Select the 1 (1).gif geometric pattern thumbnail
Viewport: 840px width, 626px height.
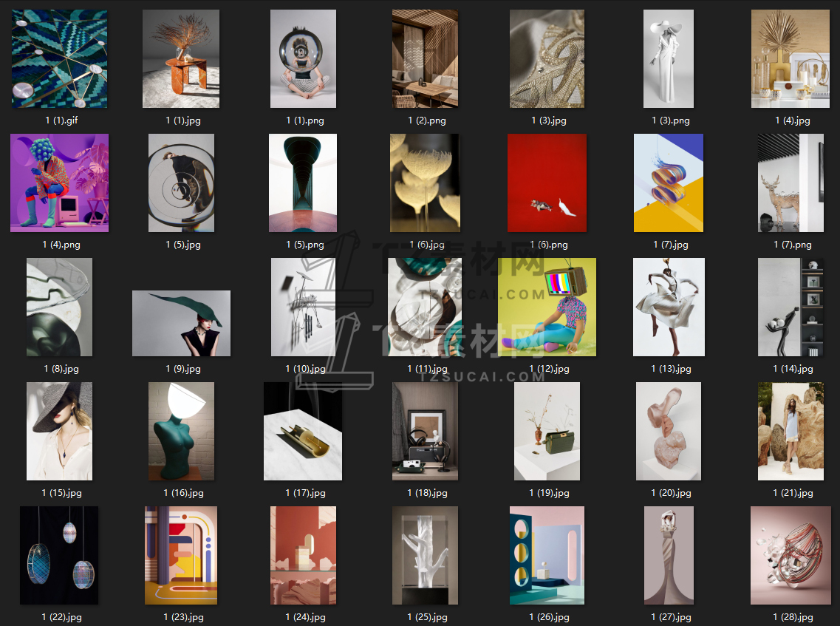(59, 59)
